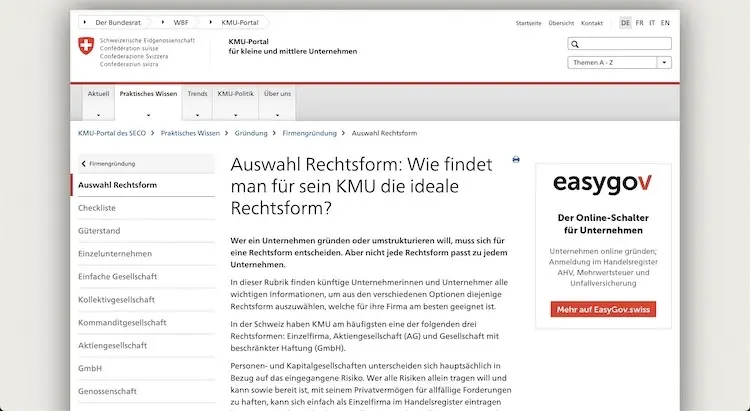Open the Kontakt link in header
Screen dimensions: 750x411
coord(592,23)
